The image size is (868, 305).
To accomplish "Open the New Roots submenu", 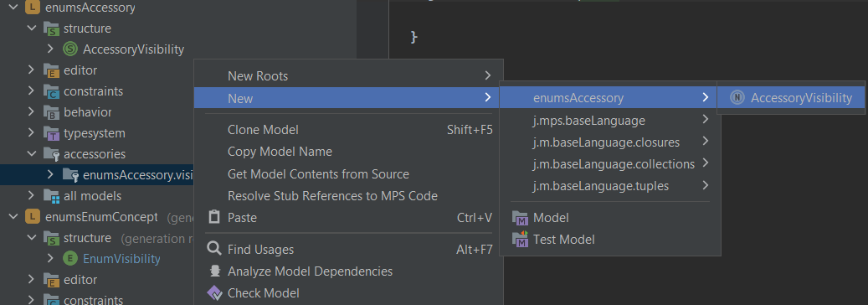I will tap(348, 76).
